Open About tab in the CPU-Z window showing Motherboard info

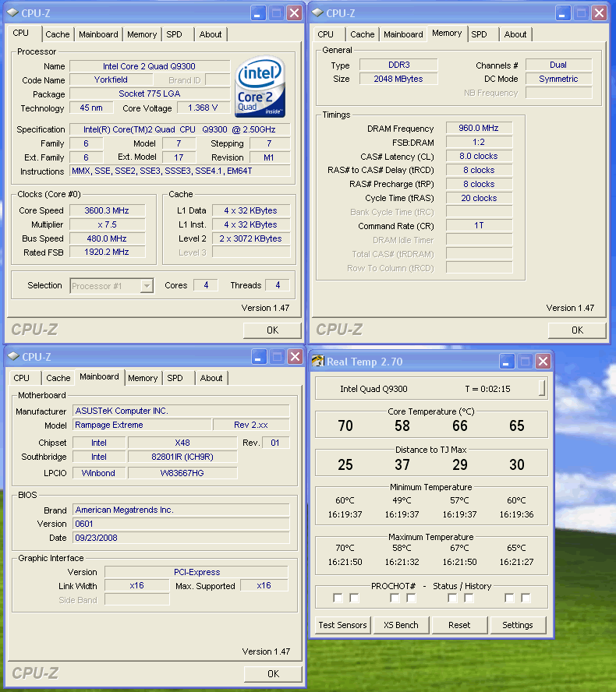point(211,378)
